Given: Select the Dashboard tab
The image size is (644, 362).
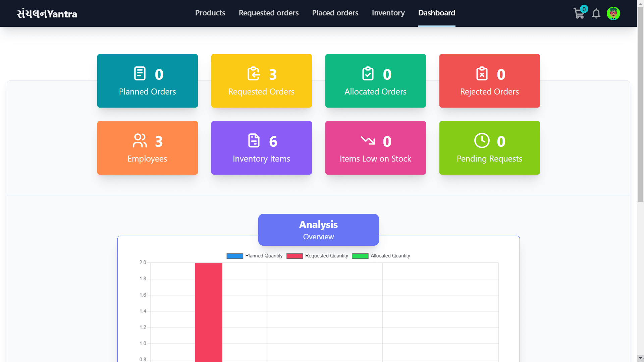Looking at the screenshot, I should (x=437, y=13).
